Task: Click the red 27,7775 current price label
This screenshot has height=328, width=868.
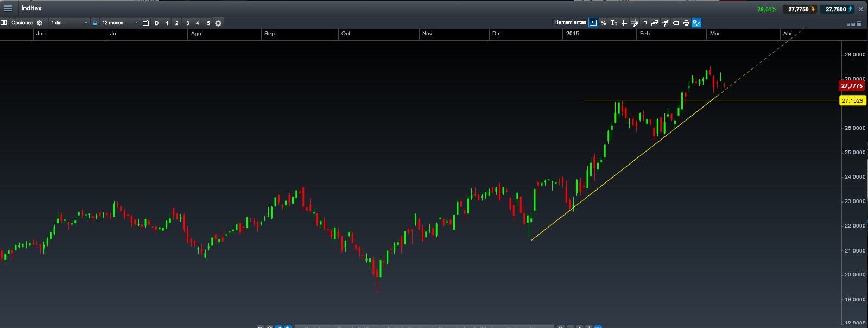Action: pyautogui.click(x=852, y=86)
